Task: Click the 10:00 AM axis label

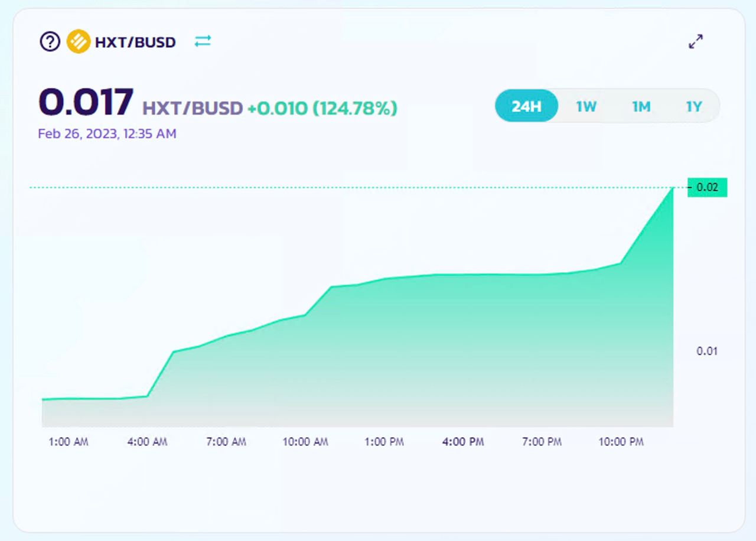Action: coord(305,442)
